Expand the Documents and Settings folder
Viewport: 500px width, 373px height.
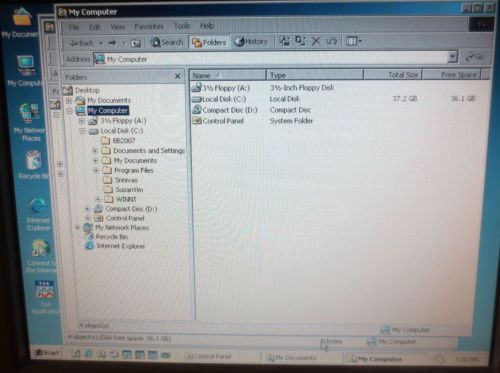pos(95,151)
